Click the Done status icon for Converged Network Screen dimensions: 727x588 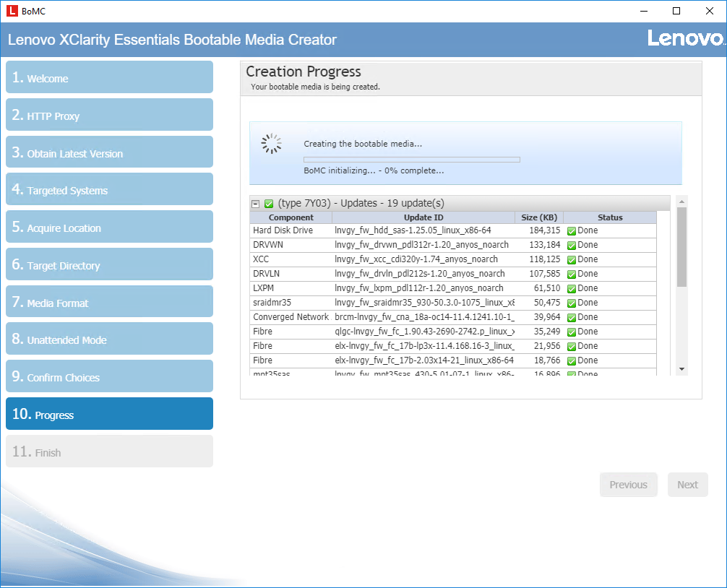point(572,317)
